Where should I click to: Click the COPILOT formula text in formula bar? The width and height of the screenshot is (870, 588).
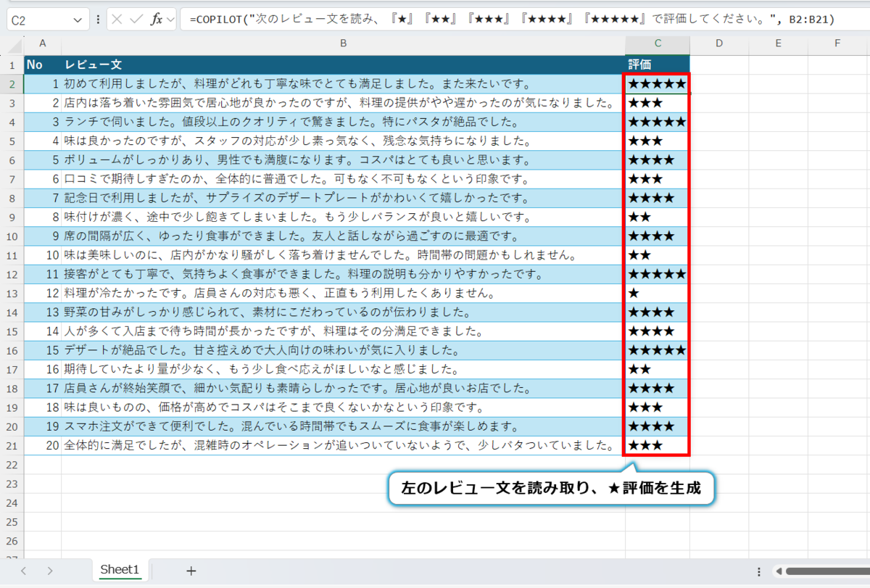512,20
